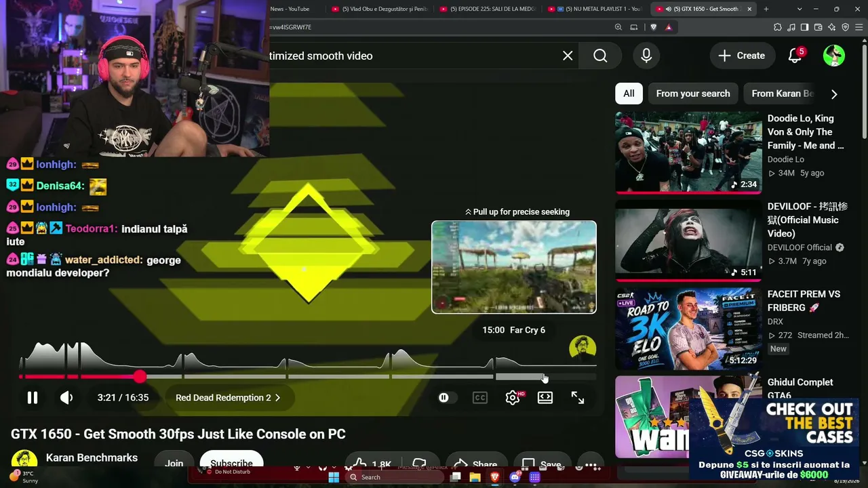Run the search with the magnifier button
This screenshot has width=868, height=488.
pos(600,56)
